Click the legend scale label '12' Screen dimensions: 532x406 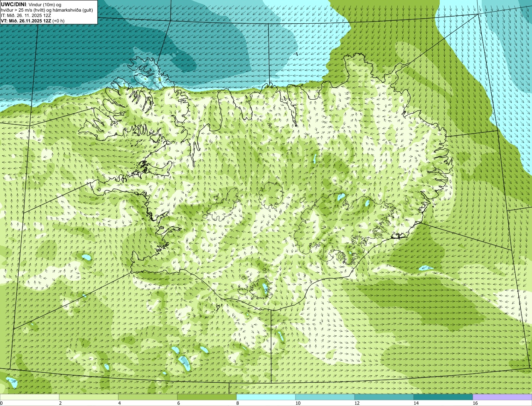pos(357,403)
